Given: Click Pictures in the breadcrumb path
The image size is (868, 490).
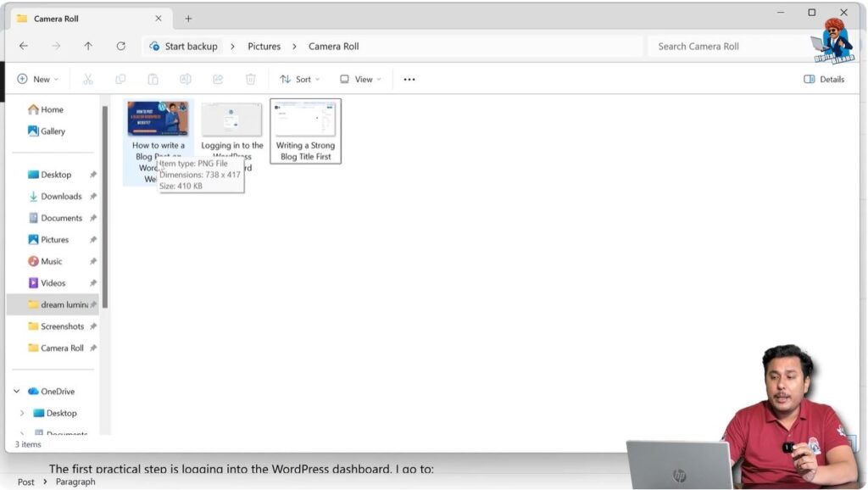Looking at the screenshot, I should 264,46.
